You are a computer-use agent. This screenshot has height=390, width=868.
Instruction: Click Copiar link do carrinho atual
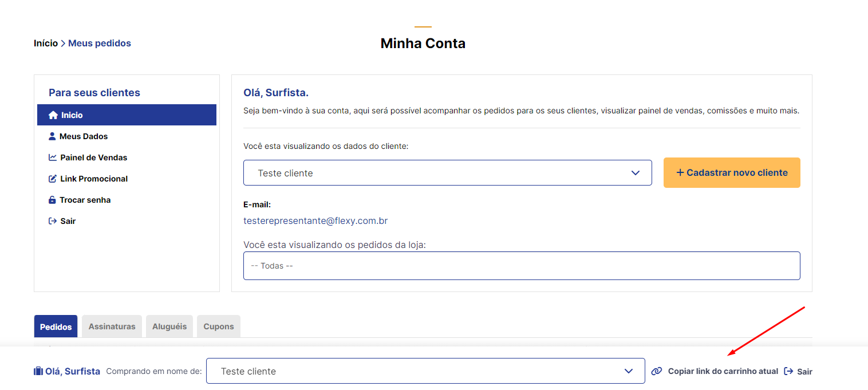723,371
